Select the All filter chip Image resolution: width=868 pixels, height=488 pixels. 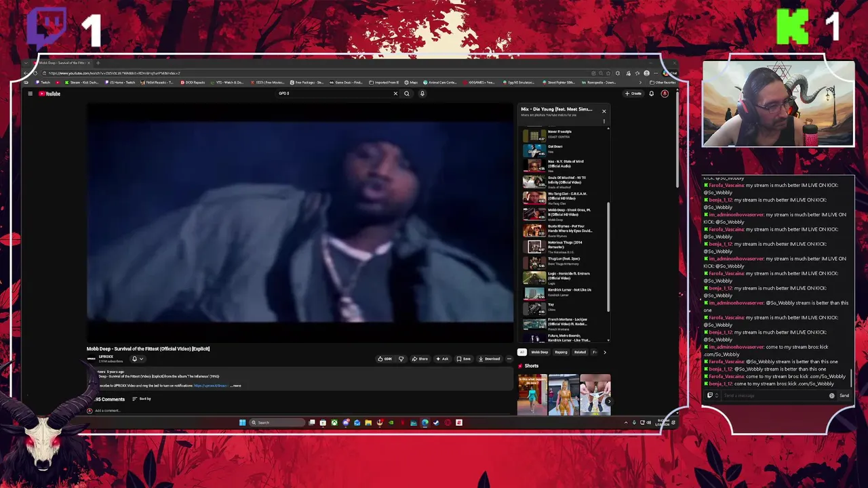pos(522,352)
